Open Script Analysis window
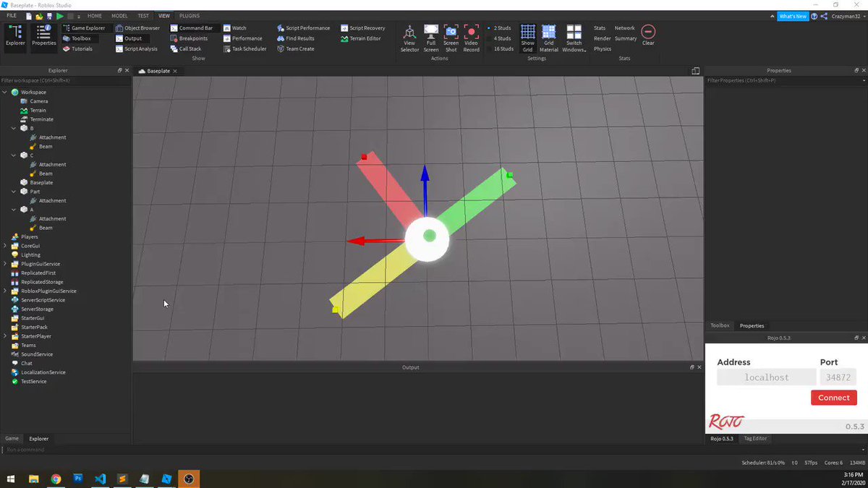The image size is (868, 488). point(136,48)
